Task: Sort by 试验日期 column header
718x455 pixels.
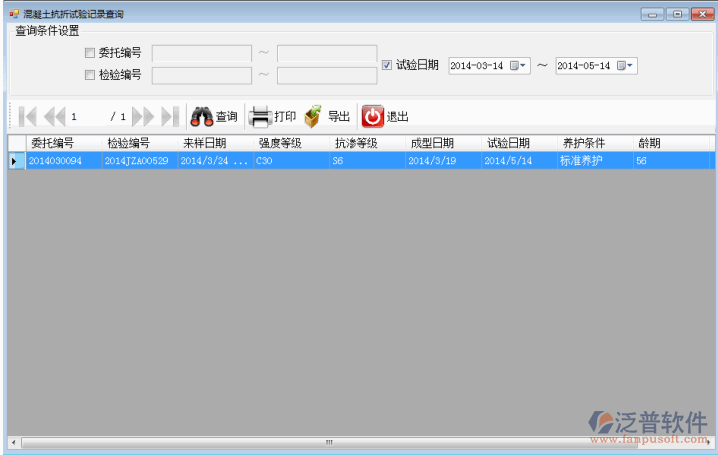Action: [x=508, y=143]
